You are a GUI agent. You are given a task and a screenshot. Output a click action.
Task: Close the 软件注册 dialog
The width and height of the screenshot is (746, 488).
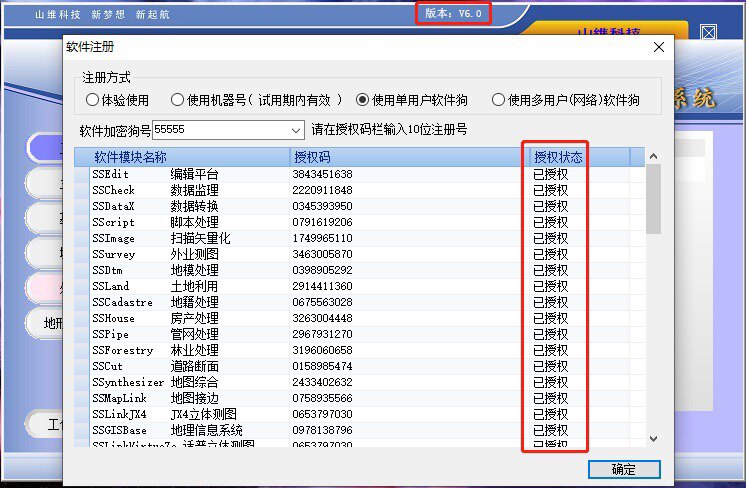tap(659, 47)
